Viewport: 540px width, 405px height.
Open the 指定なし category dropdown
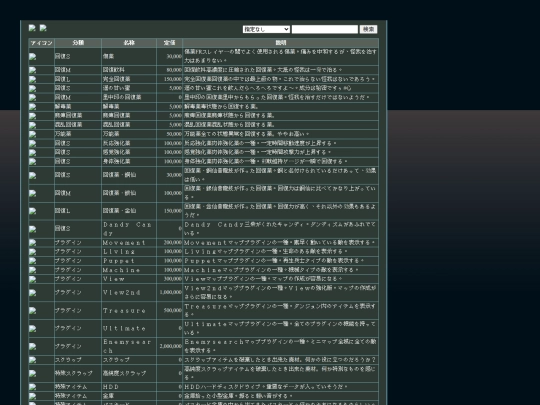266,29
